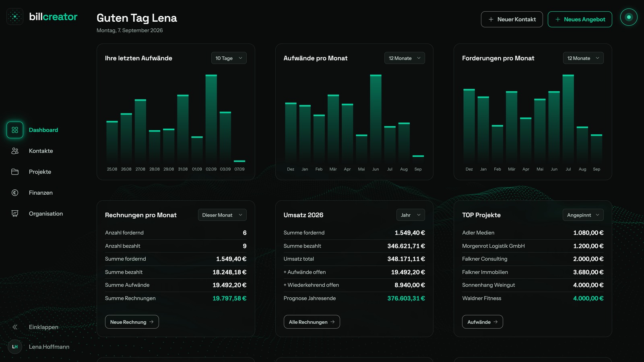This screenshot has width=644, height=362.
Task: Select the Waldner Fitness project
Action: [533, 298]
